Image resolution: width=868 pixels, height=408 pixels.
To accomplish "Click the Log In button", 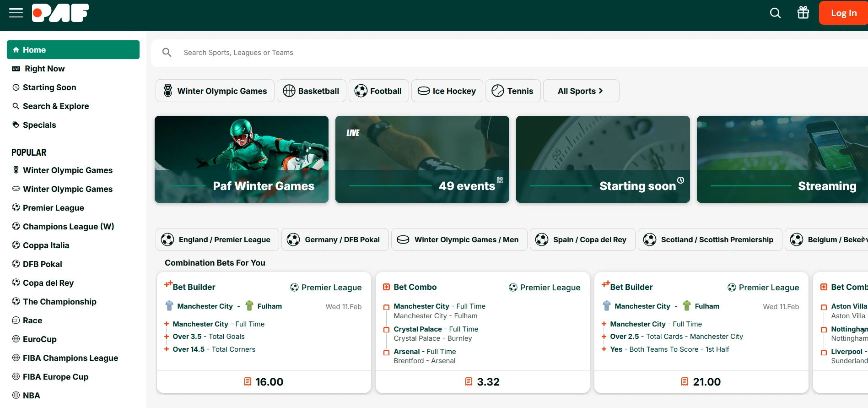I will (x=843, y=13).
